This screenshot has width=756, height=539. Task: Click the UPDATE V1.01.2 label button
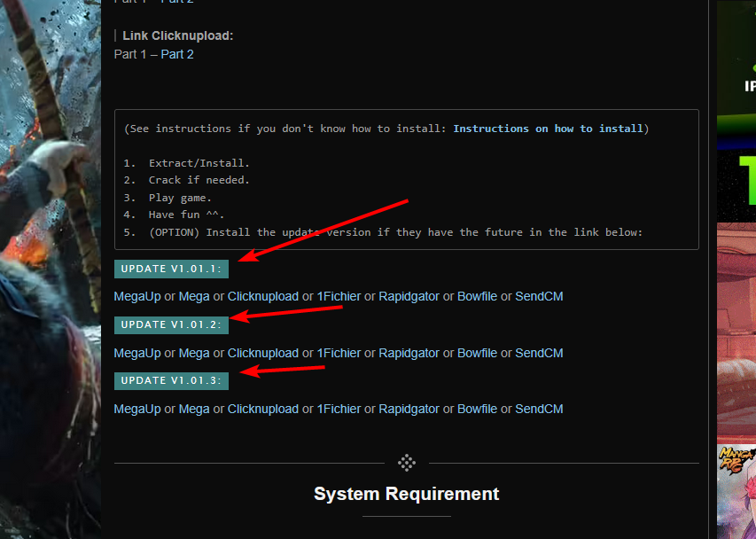click(171, 325)
